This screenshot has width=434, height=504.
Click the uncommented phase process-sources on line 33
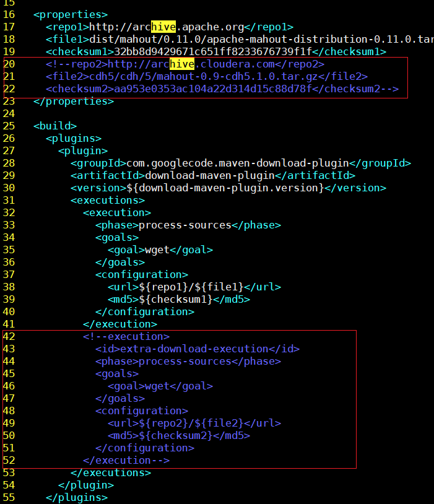188,225
